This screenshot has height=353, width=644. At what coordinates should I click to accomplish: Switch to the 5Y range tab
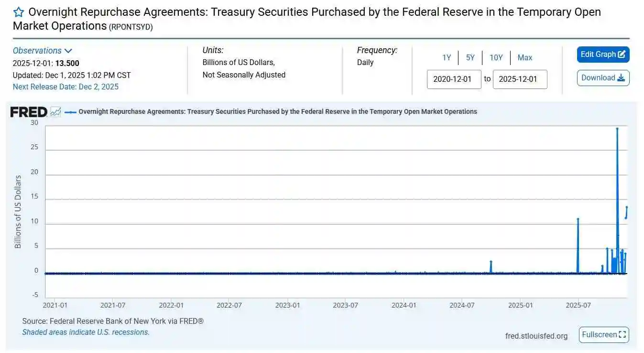(470, 57)
